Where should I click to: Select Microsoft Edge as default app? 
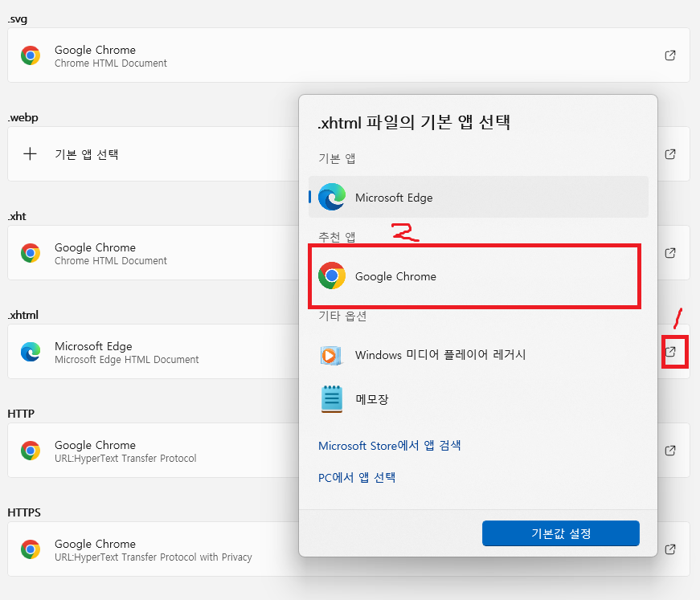(478, 197)
